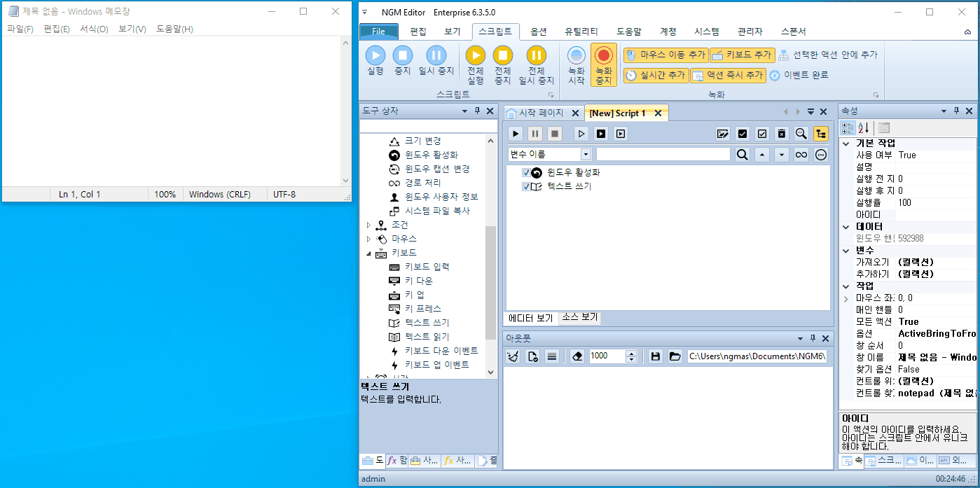This screenshot has width=980, height=488.
Task: Click the 전체 실행 (run all) yellow button
Action: (x=476, y=65)
